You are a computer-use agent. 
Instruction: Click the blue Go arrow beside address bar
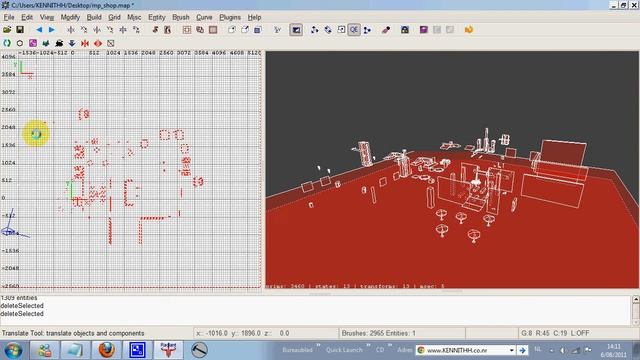click(x=522, y=350)
